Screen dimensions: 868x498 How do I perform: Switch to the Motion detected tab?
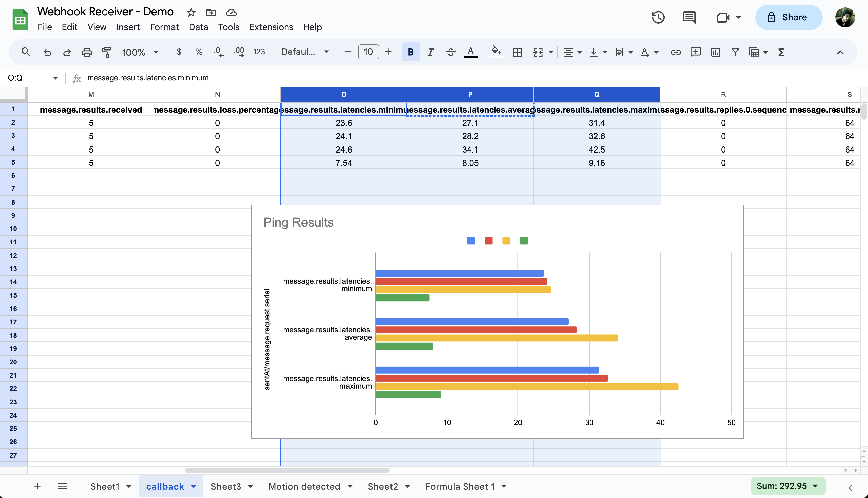tap(304, 486)
